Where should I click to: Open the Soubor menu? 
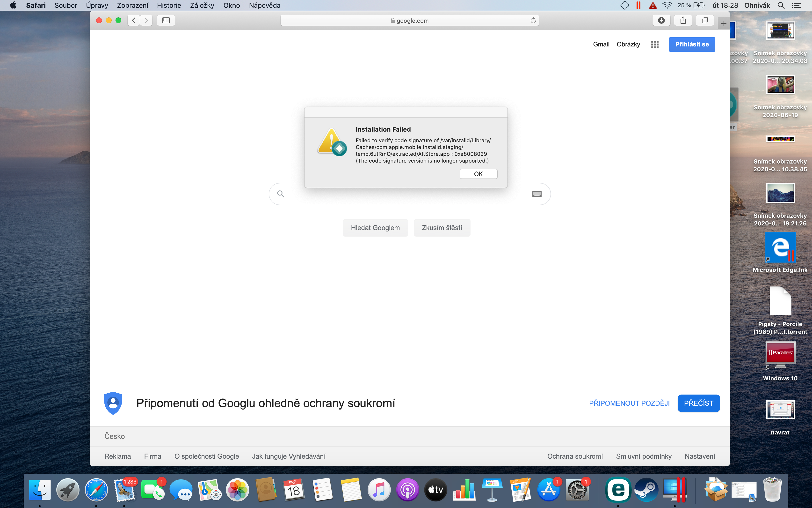point(66,5)
